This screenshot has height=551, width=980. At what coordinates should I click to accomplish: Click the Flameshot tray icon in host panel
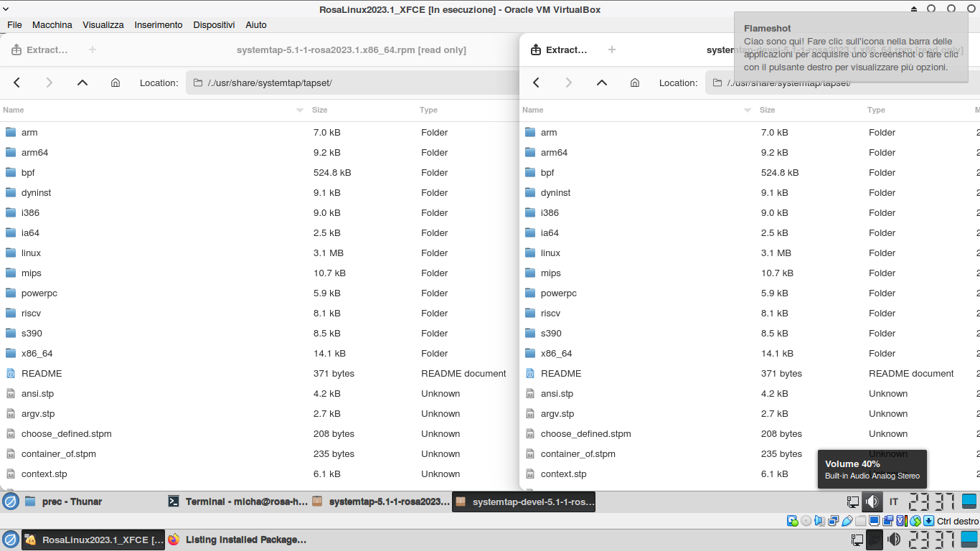point(874,540)
